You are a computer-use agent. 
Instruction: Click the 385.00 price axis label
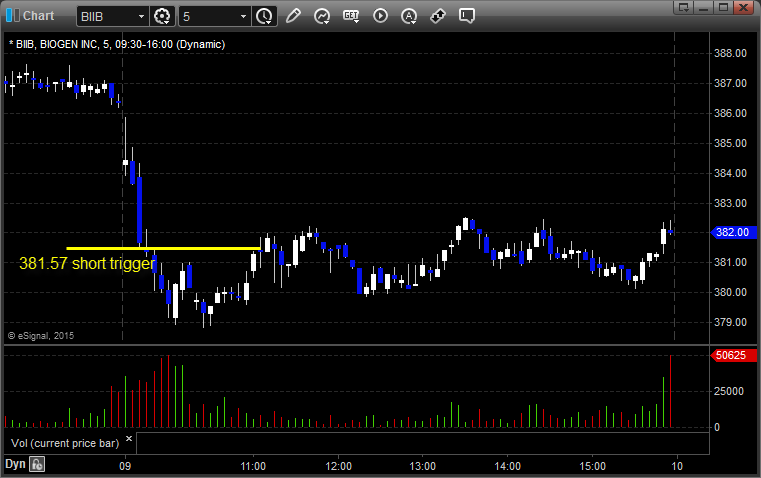coord(730,143)
